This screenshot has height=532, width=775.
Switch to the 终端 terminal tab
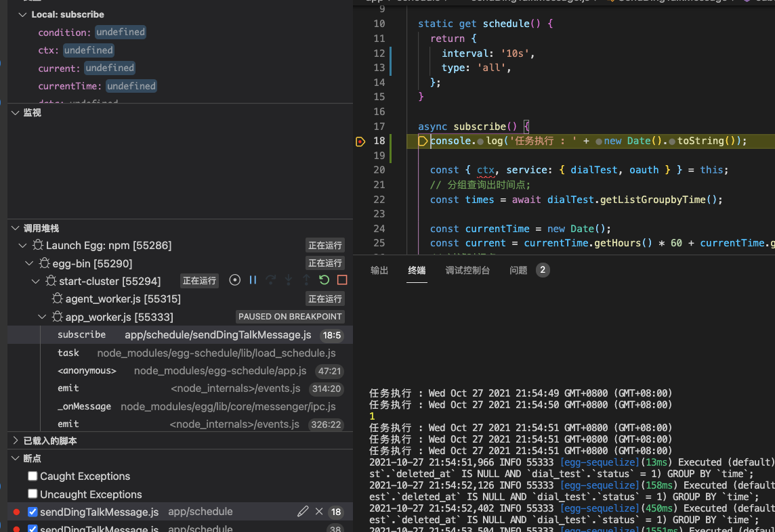417,270
